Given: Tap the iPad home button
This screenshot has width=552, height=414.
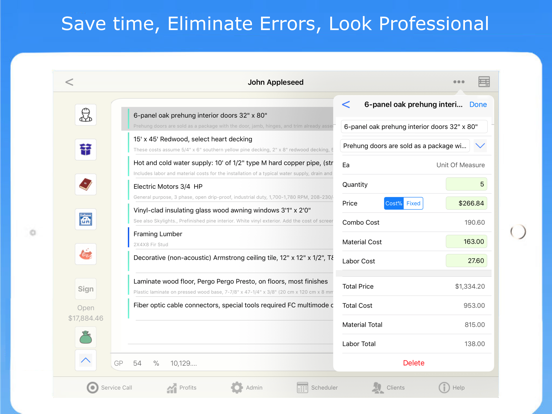Looking at the screenshot, I should pos(518,232).
